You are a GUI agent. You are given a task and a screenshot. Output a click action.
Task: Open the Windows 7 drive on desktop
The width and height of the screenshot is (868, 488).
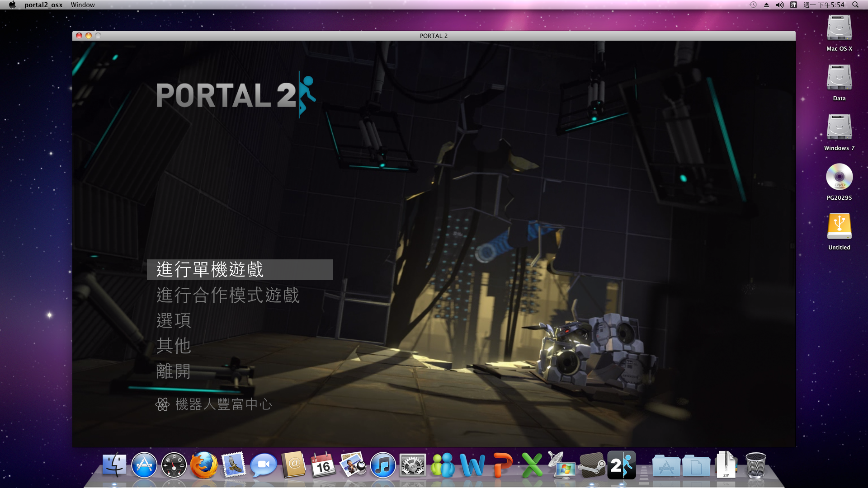pos(839,127)
